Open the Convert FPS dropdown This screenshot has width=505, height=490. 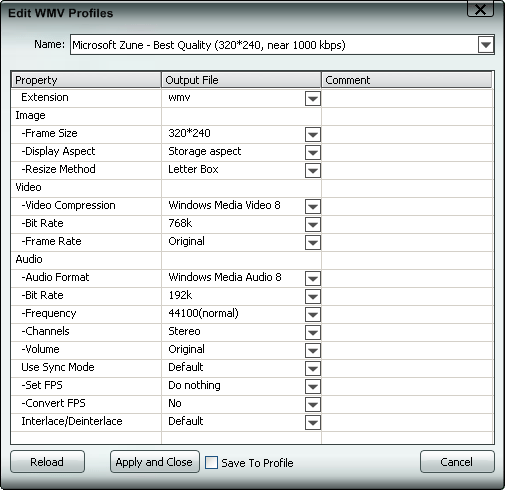[313, 405]
